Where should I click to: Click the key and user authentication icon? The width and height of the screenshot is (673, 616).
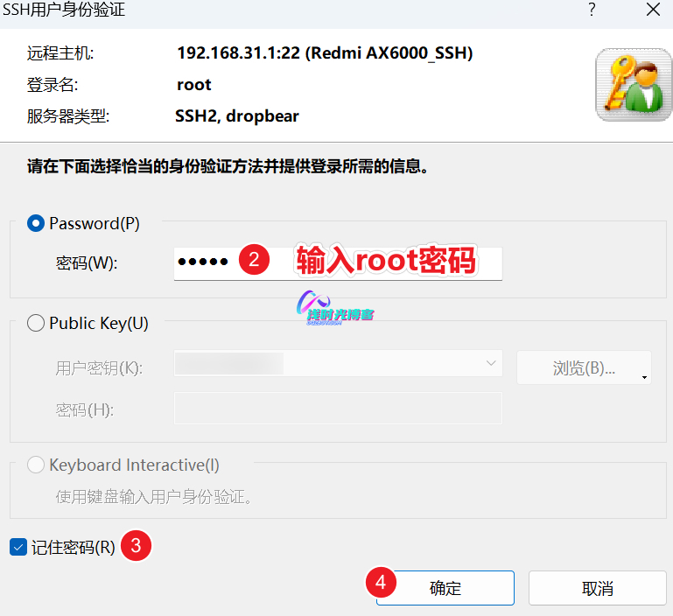[x=627, y=85]
